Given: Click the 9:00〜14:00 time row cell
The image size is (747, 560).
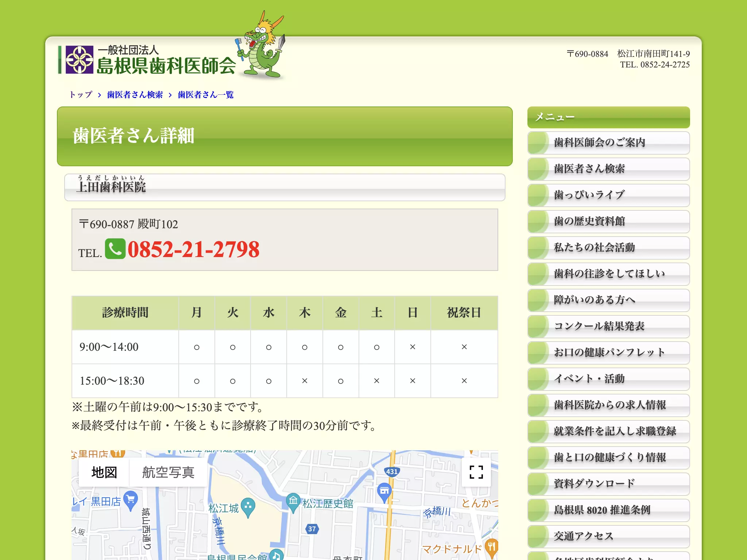Looking at the screenshot, I should point(125,347).
